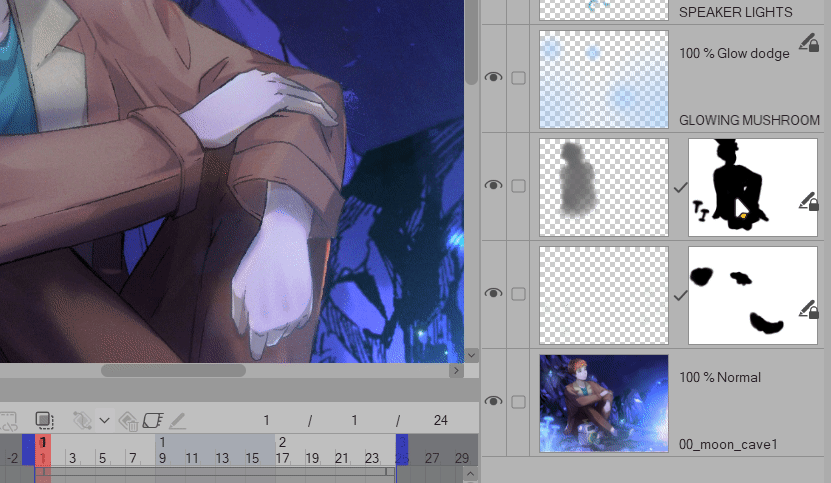Image resolution: width=831 pixels, height=483 pixels.
Task: Jump to frame 17 on timeline ruler
Action: pos(282,458)
